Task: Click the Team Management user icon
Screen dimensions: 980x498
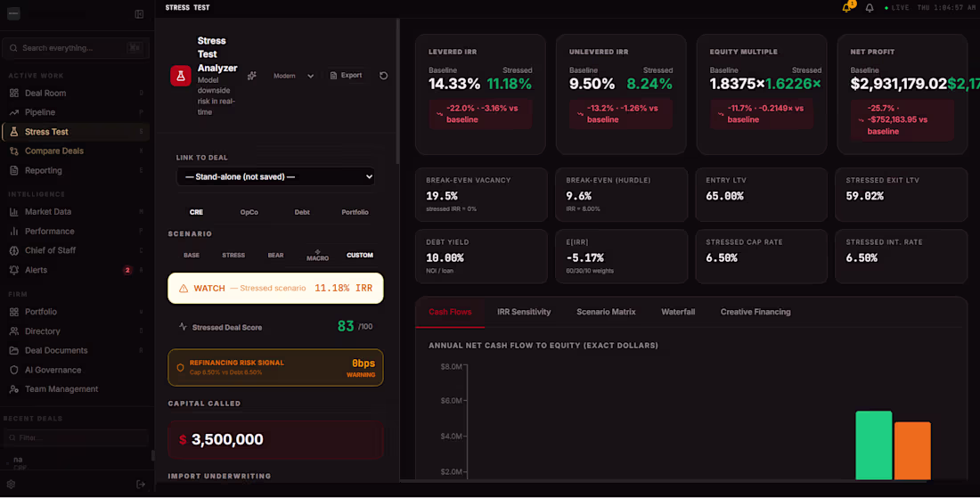Action: pos(13,389)
